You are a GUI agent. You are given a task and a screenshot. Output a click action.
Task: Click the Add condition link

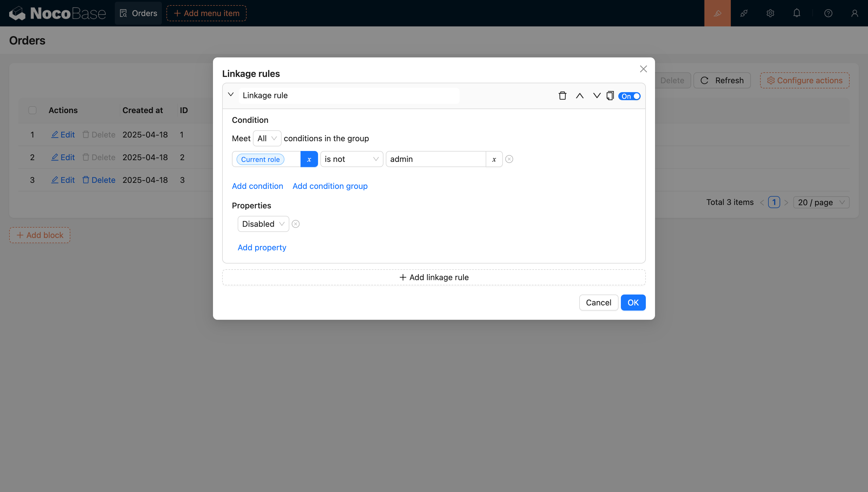tap(257, 186)
